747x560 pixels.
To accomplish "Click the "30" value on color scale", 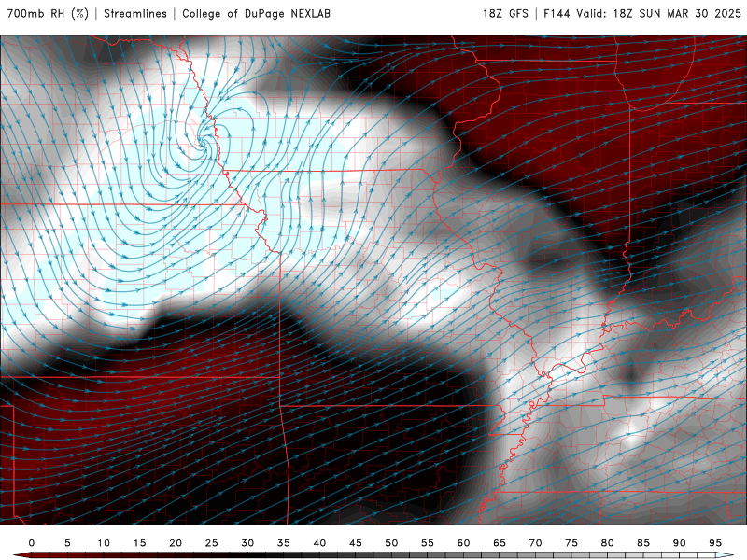I will point(247,543).
